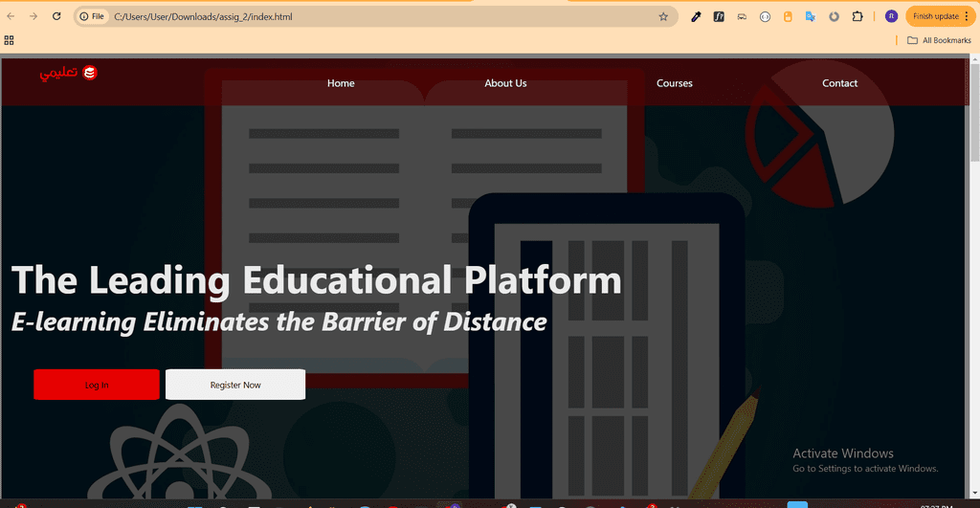The width and height of the screenshot is (980, 508).
Task: Reload the page with the refresh icon
Action: tap(56, 16)
